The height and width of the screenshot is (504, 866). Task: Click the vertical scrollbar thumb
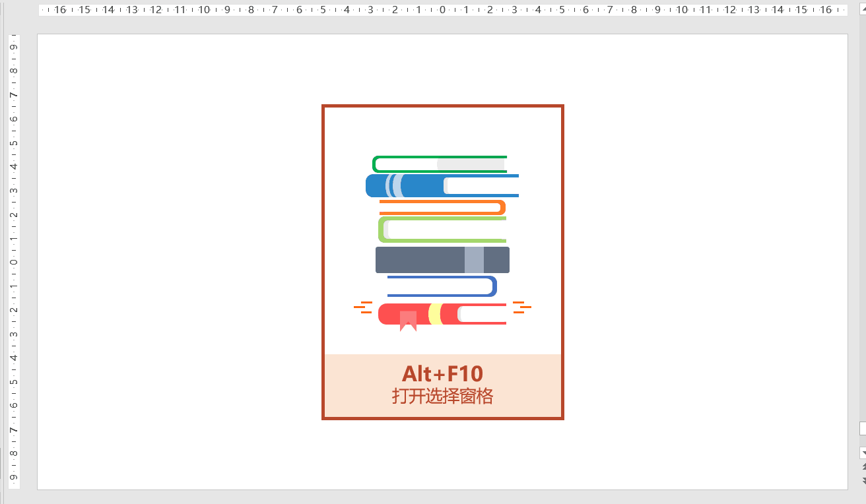click(863, 429)
